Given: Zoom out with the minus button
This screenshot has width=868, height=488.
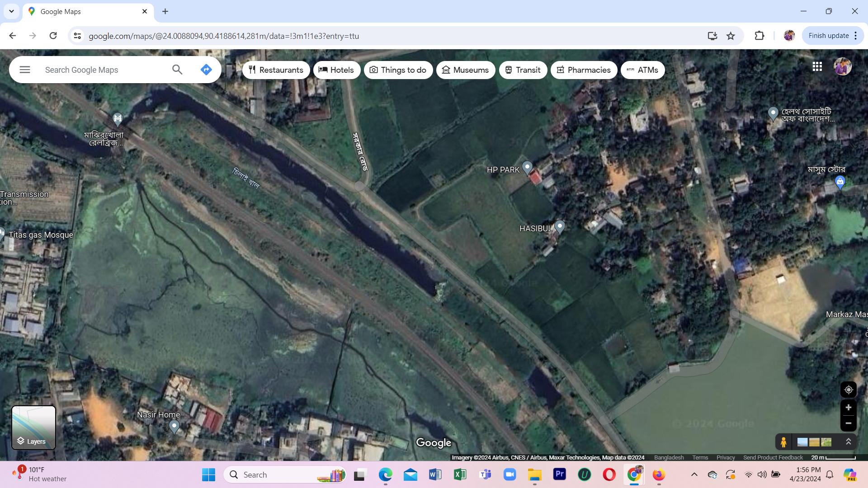Looking at the screenshot, I should tap(848, 423).
